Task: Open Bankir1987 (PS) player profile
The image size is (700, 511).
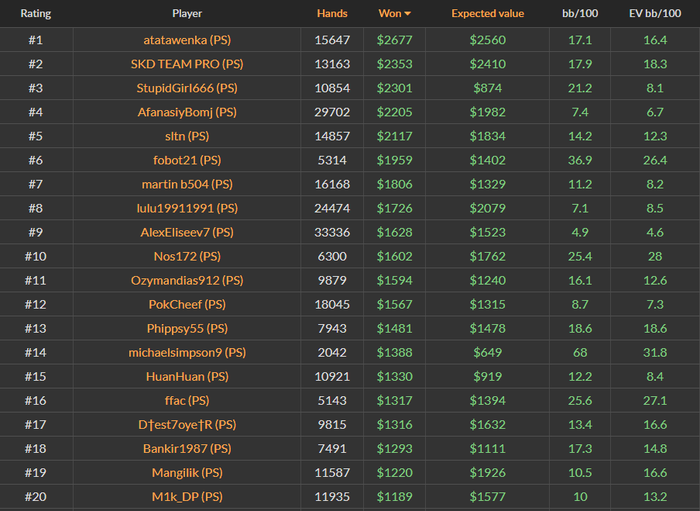Action: 187,448
